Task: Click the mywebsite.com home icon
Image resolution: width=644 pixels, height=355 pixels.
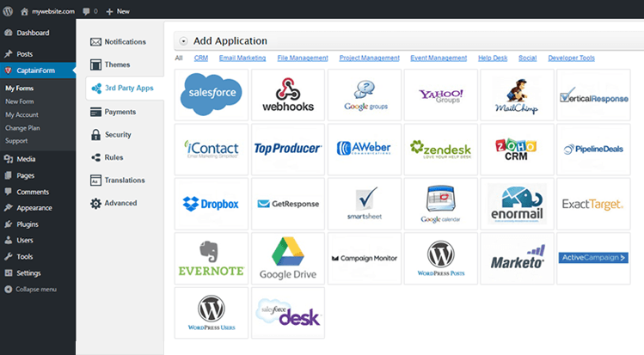Action: (25, 11)
